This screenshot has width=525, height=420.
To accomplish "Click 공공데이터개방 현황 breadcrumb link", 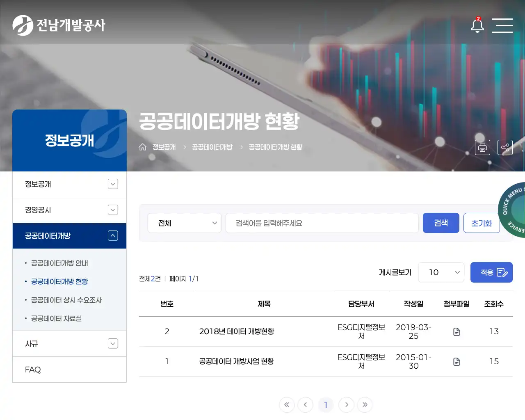I will tap(275, 147).
